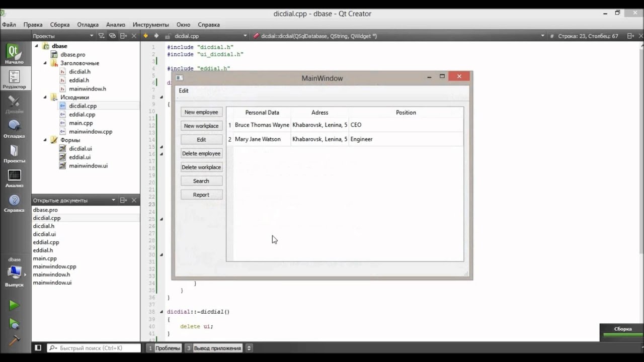Collapse the Формы folder
This screenshot has width=644, height=362.
tap(45, 140)
